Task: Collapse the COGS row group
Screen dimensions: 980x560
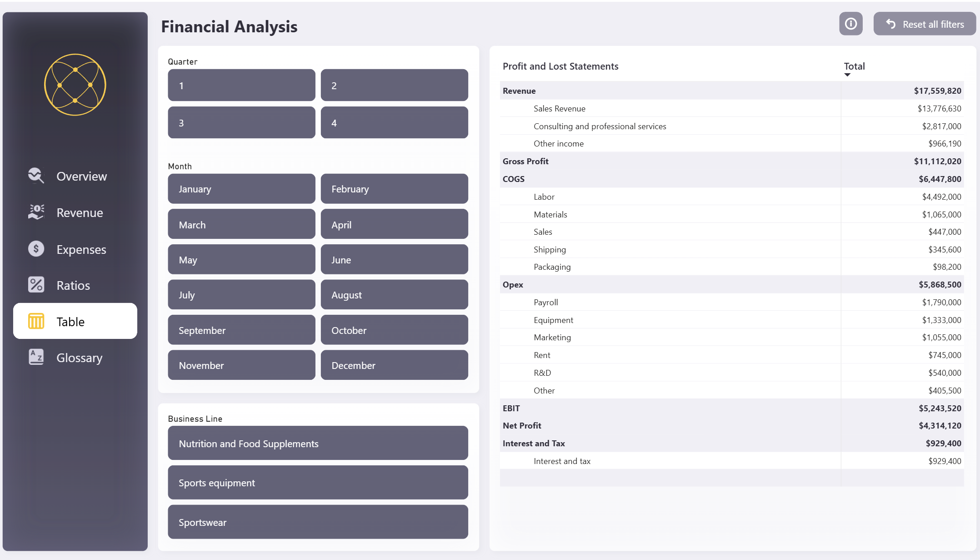Action: click(x=513, y=179)
